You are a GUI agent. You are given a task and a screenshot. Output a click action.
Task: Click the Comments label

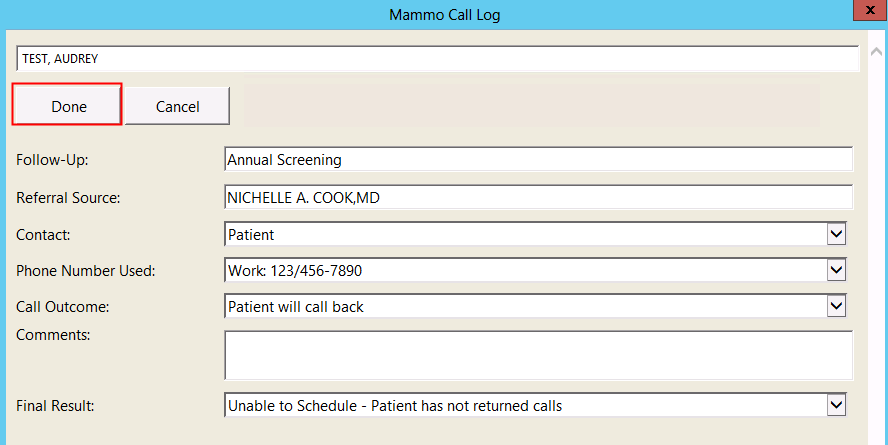click(53, 335)
